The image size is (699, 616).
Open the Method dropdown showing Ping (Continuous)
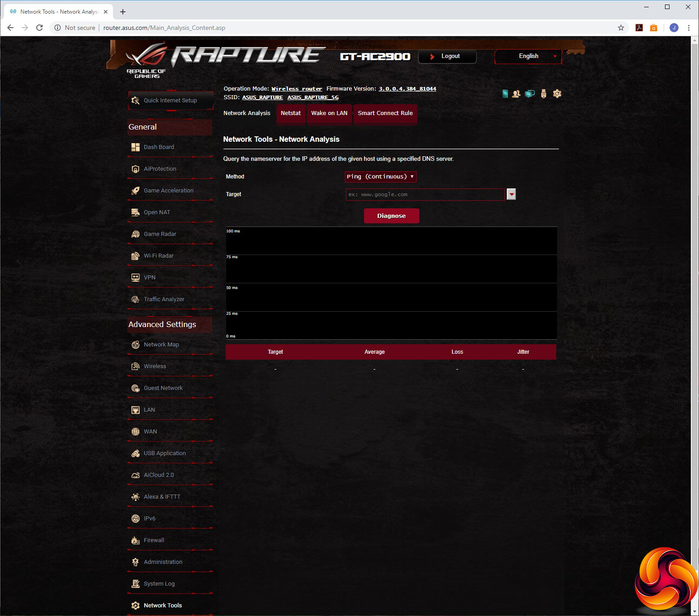pyautogui.click(x=381, y=177)
